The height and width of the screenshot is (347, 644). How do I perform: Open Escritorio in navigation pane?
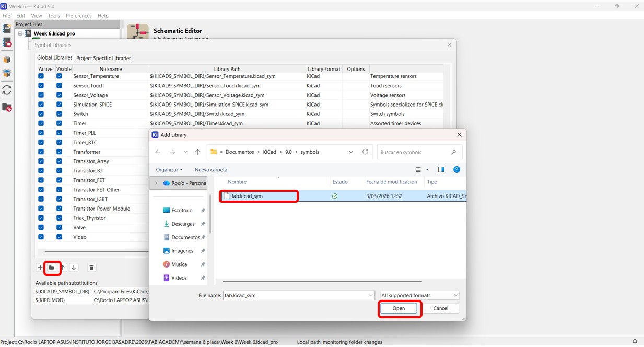(182, 210)
